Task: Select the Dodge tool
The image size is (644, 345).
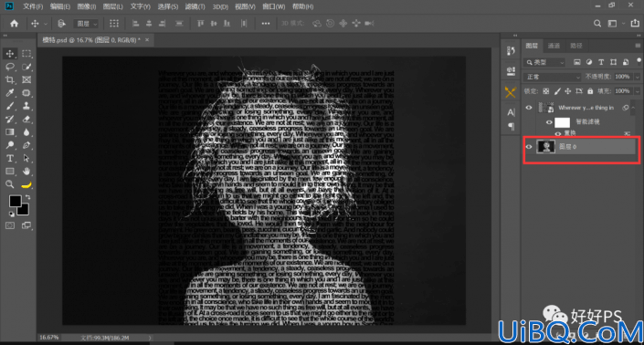Action: (x=10, y=145)
